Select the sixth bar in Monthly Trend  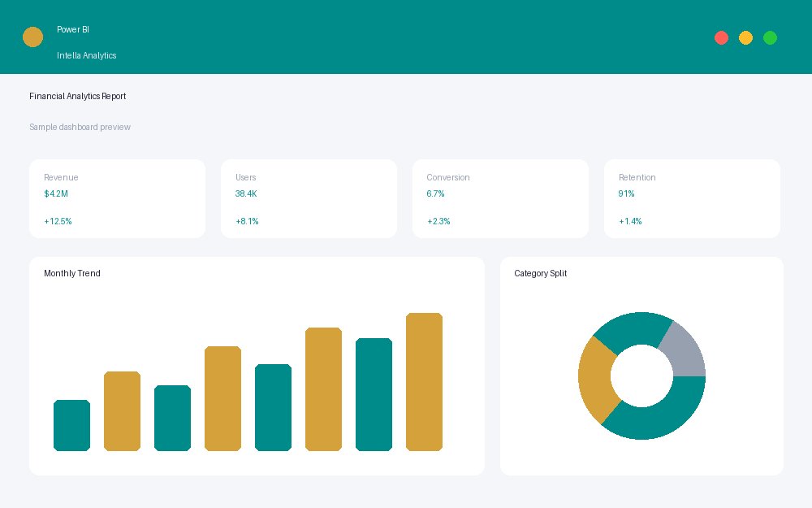(324, 389)
